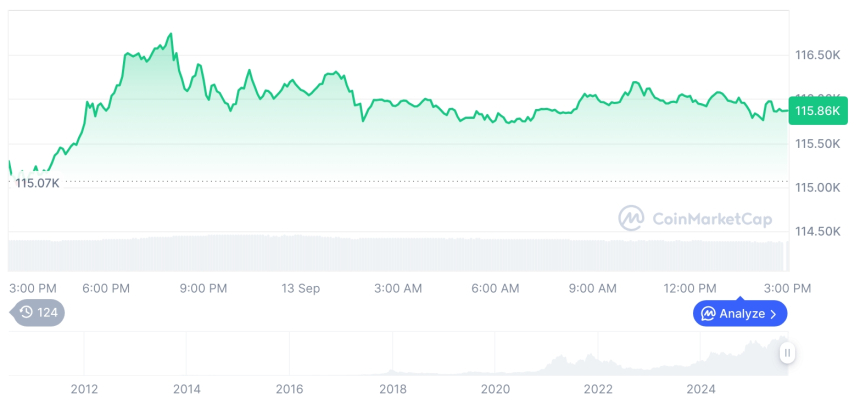This screenshot has width=860, height=401.
Task: Select 2014 on the historical range navigator
Action: pyautogui.click(x=186, y=388)
